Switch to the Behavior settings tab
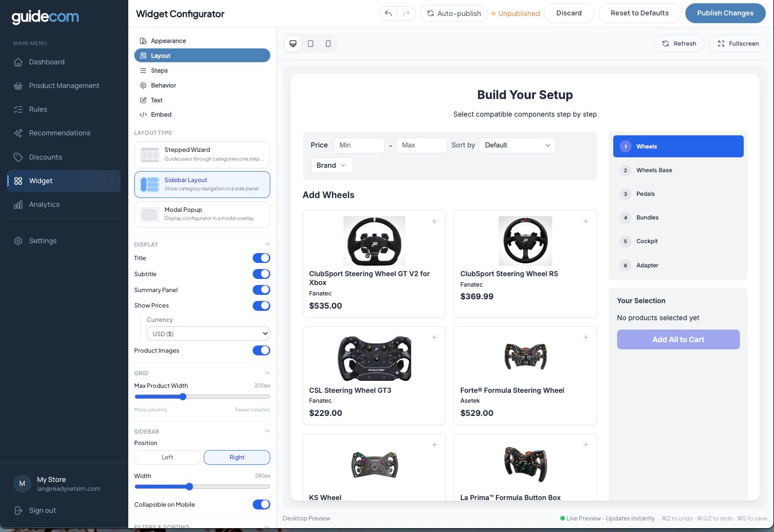 pos(163,85)
